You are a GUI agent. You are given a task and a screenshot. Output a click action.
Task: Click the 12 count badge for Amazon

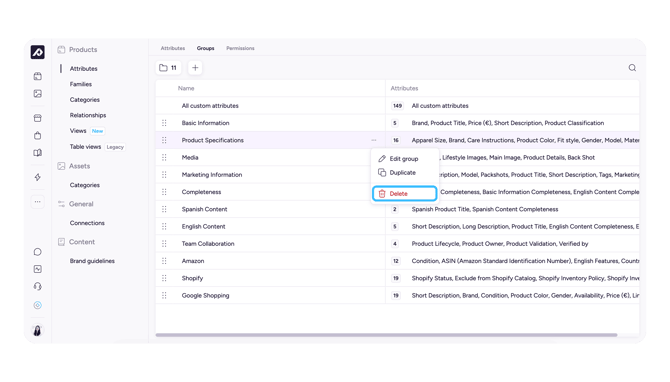(x=396, y=261)
